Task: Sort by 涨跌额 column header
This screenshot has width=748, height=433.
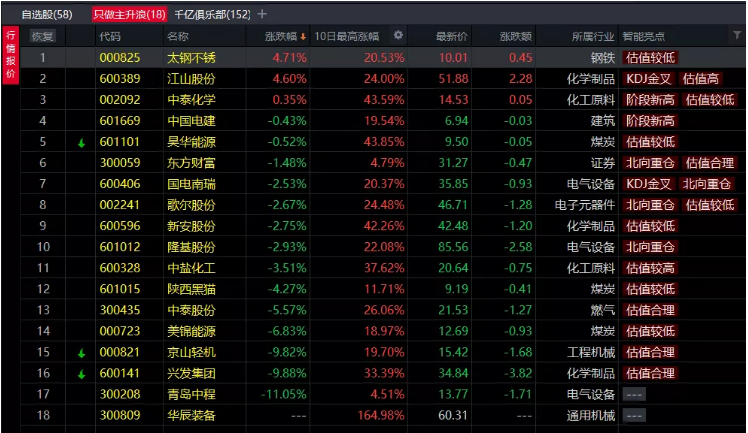Action: pos(516,36)
